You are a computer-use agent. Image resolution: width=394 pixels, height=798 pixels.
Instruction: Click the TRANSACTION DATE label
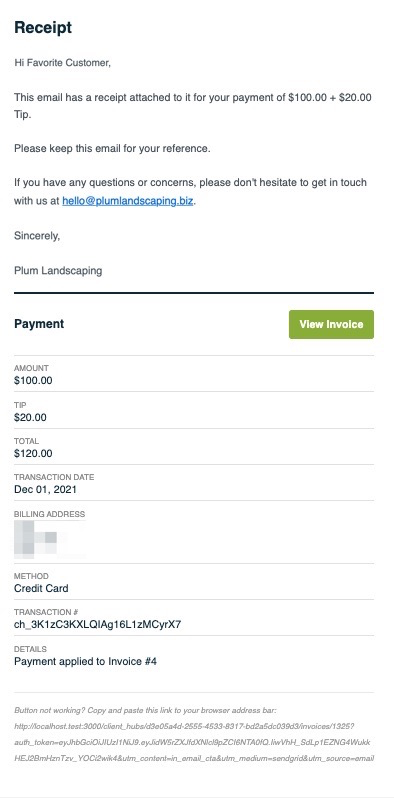point(54,477)
